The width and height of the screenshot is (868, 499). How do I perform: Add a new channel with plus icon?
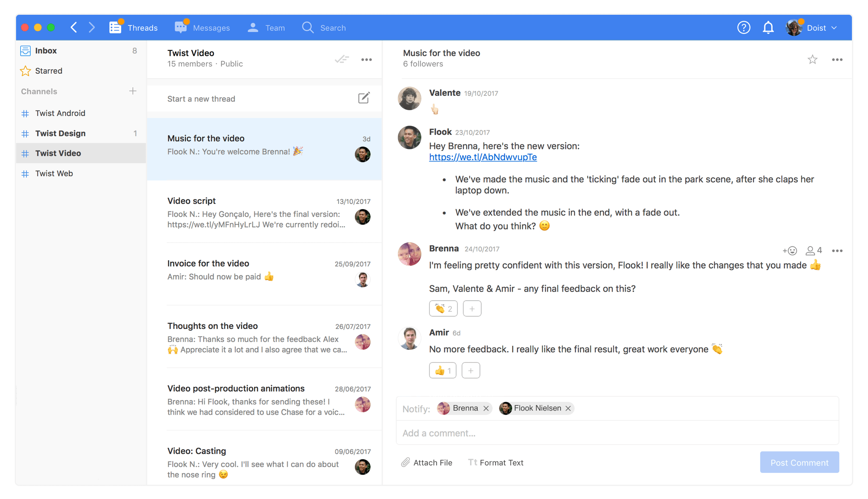[x=133, y=91]
